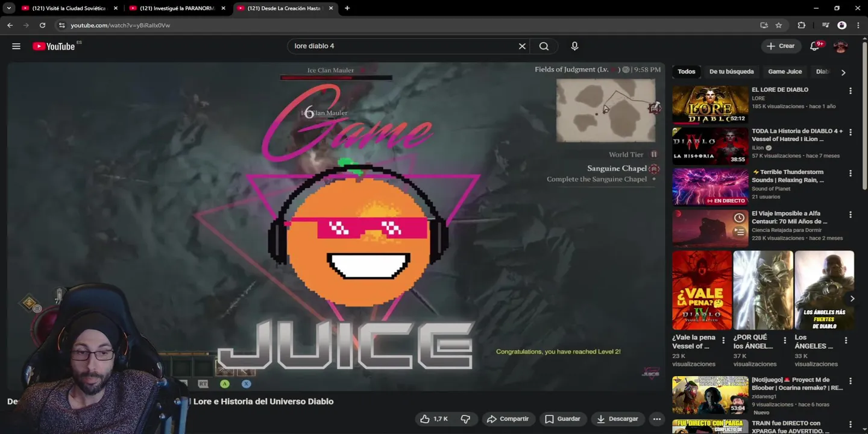Clear the search text with X
The width and height of the screenshot is (868, 434).
point(522,46)
